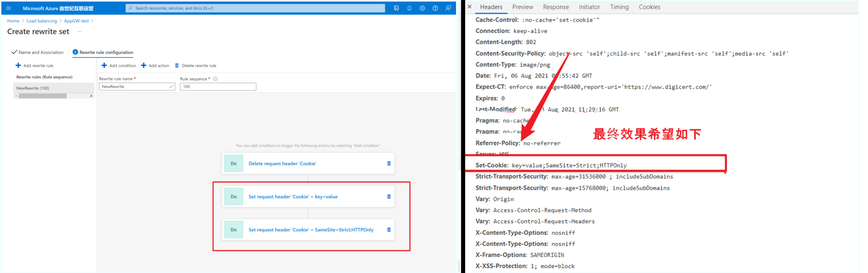
Task: Close the DevTools request details panel
Action: point(470,7)
